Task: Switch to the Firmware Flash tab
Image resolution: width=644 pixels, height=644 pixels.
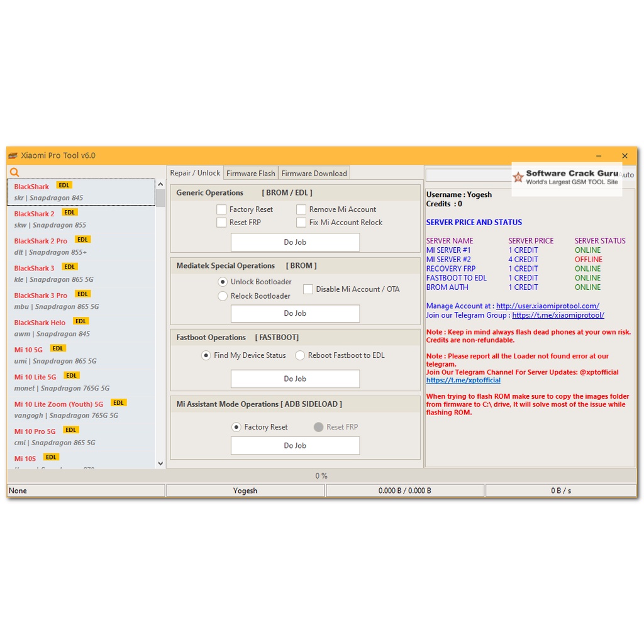Action: tap(250, 174)
